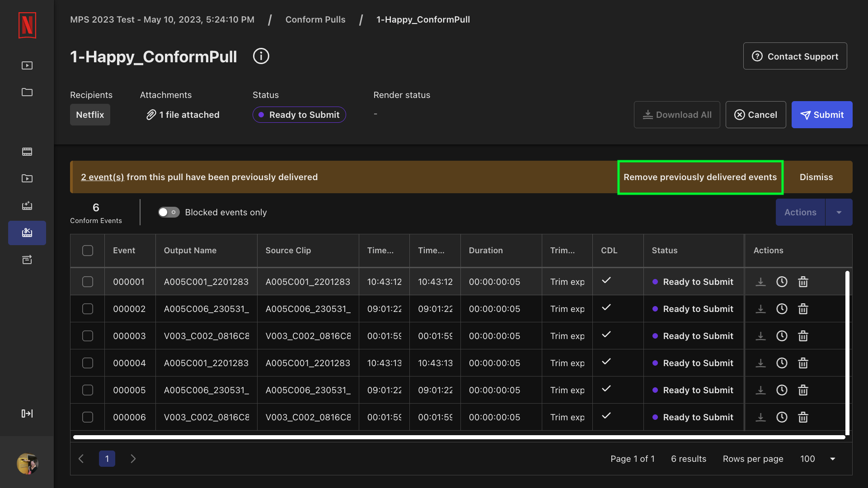
Task: Select checkbox for event 000006
Action: coord(88,417)
